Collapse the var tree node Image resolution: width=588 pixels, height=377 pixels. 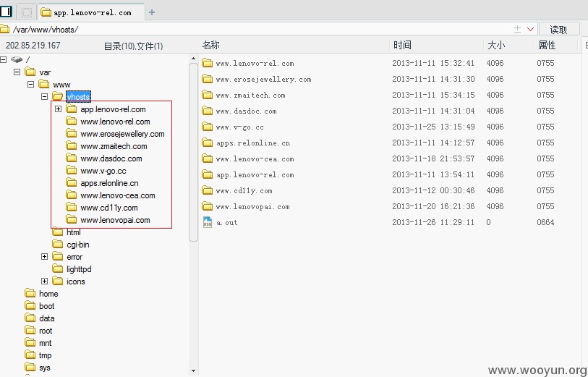point(17,72)
